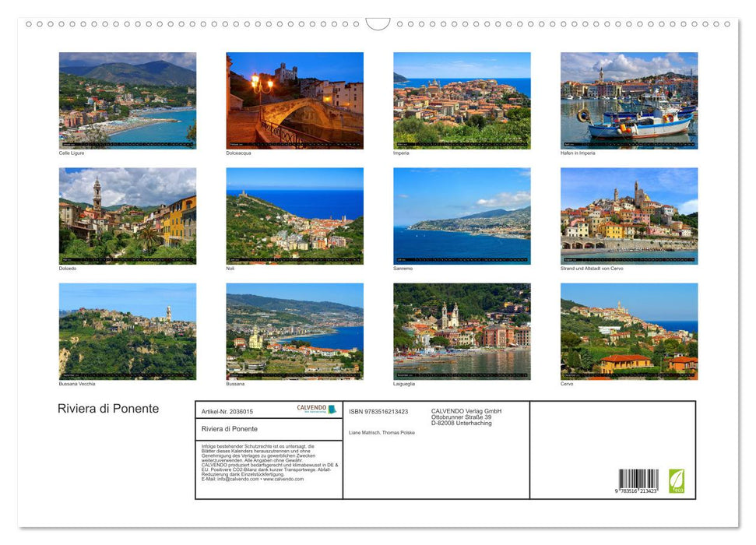Click the blue bookmark symbol beside CALVENDO

332,408
